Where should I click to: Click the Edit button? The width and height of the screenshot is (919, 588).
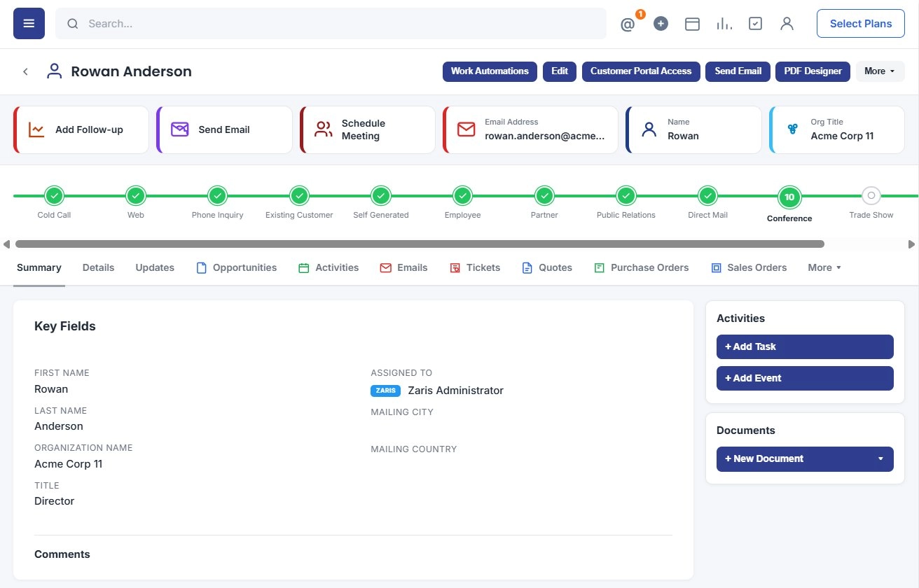(x=560, y=71)
